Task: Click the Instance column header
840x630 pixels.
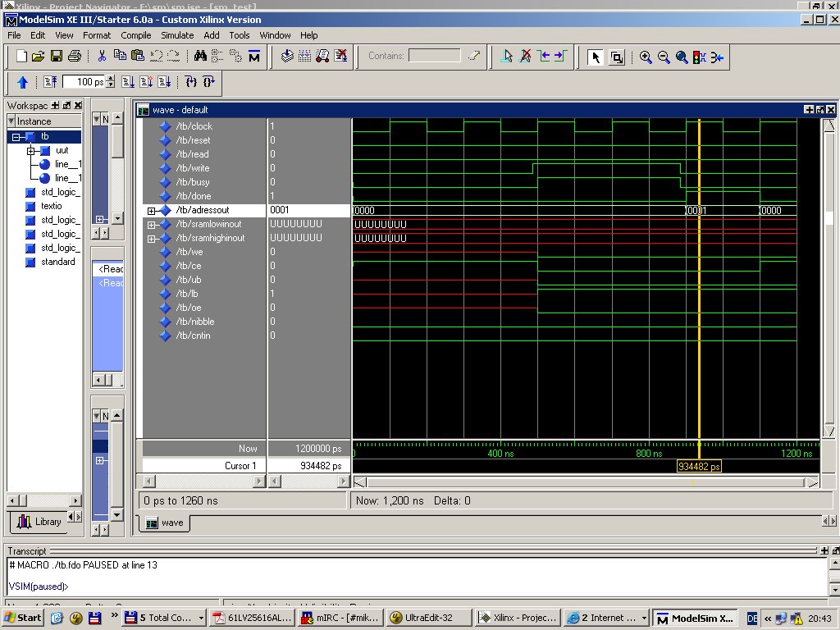Action: click(44, 121)
